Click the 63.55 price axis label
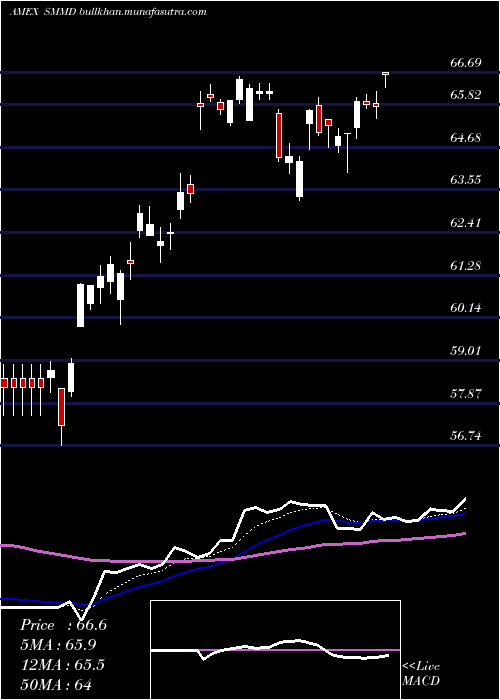This screenshot has width=500, height=700. pos(466,180)
